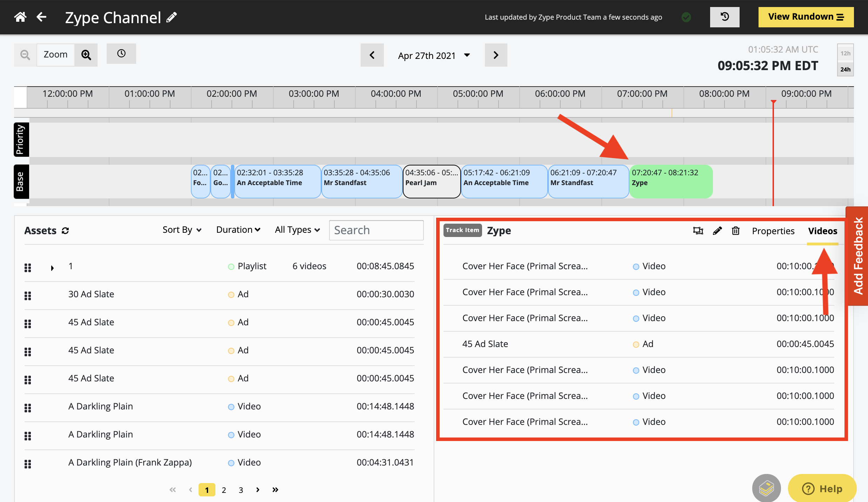Switch to 12h time format

click(845, 53)
